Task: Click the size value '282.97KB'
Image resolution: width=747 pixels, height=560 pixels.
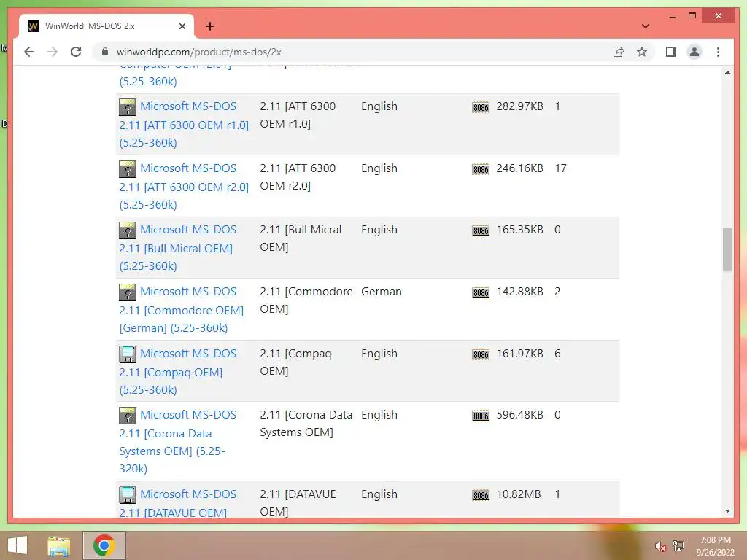Action: (x=519, y=106)
